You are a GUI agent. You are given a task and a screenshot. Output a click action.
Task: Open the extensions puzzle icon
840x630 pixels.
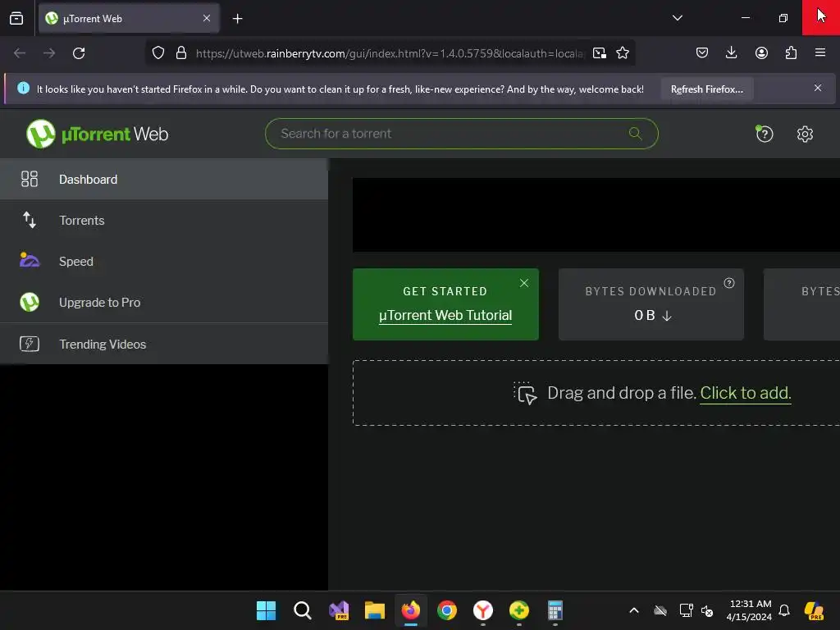(x=791, y=52)
